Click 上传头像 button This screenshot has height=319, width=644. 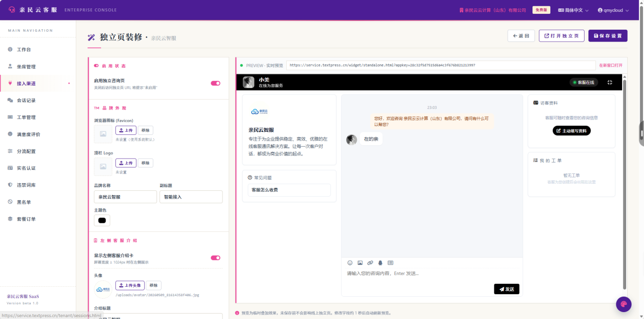click(x=130, y=285)
